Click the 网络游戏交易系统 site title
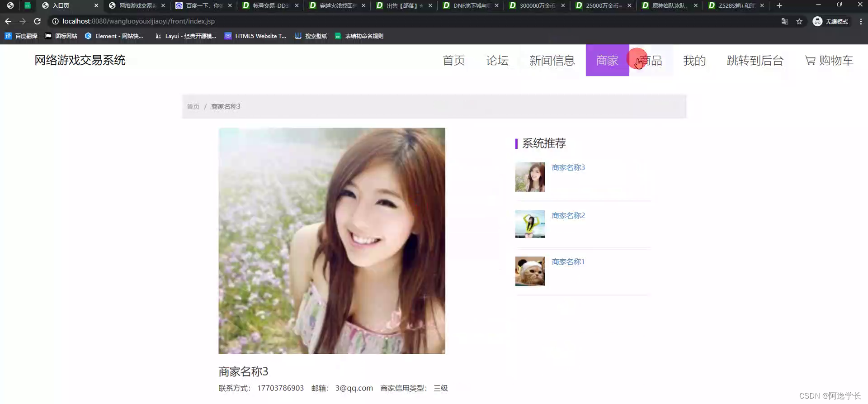The image size is (868, 404). coord(80,60)
